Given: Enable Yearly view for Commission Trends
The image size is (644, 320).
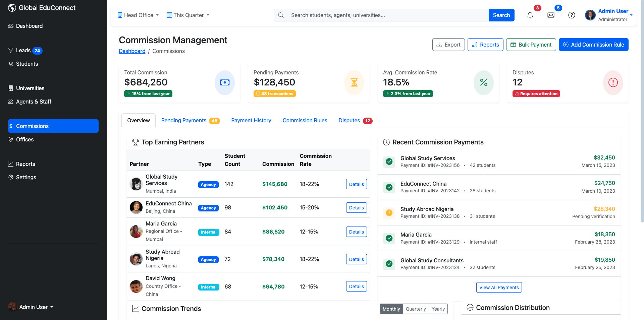Looking at the screenshot, I should point(438,309).
